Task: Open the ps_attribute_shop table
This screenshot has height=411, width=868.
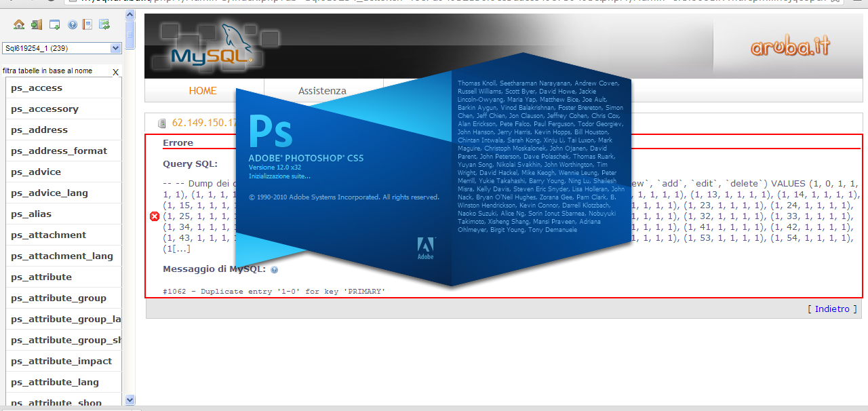Action: pos(56,403)
